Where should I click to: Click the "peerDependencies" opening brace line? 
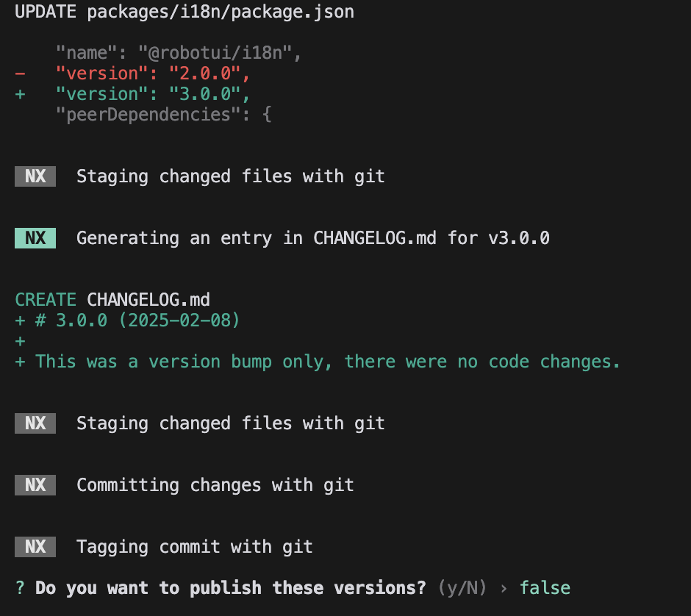pyautogui.click(x=163, y=115)
